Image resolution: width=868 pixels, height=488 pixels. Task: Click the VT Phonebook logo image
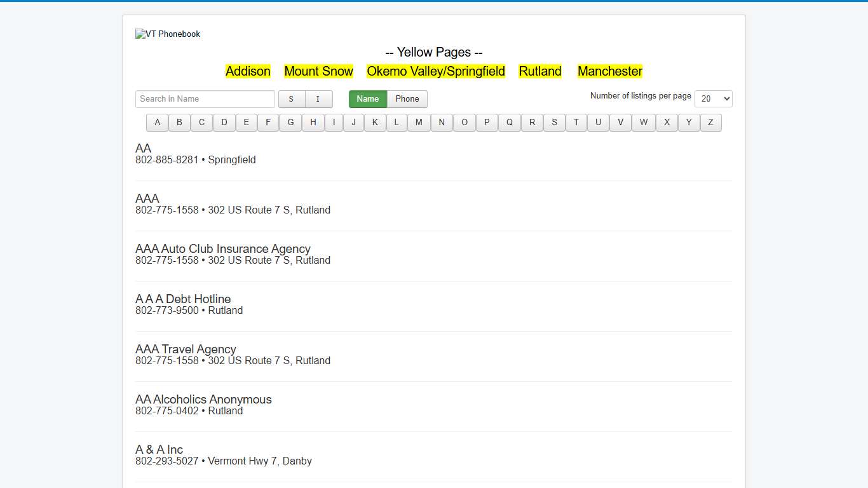[x=168, y=34]
